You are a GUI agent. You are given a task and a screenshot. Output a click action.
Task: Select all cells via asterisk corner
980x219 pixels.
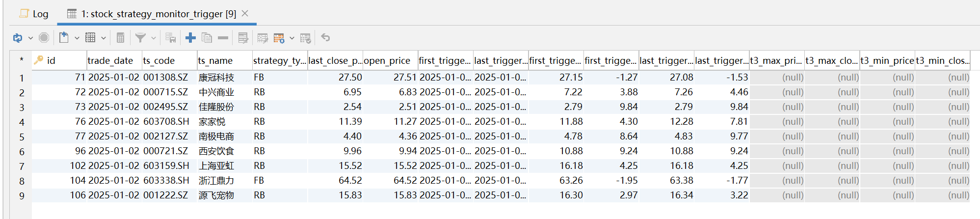pos(22,60)
